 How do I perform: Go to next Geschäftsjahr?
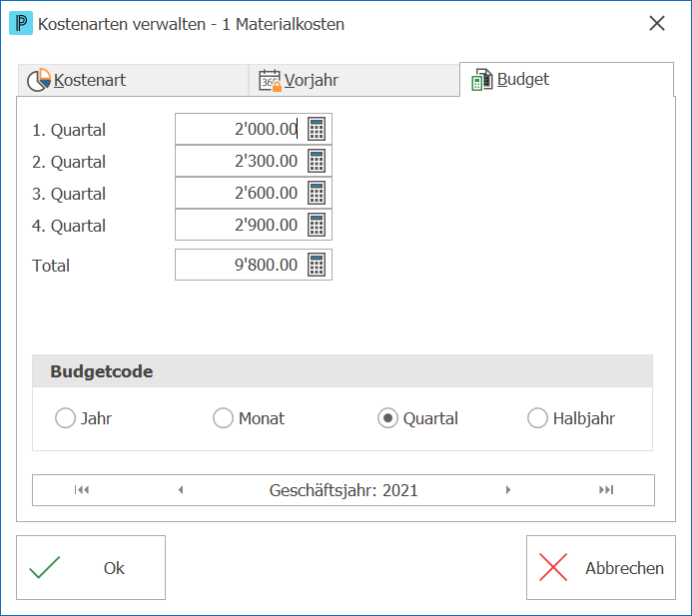[x=508, y=490]
